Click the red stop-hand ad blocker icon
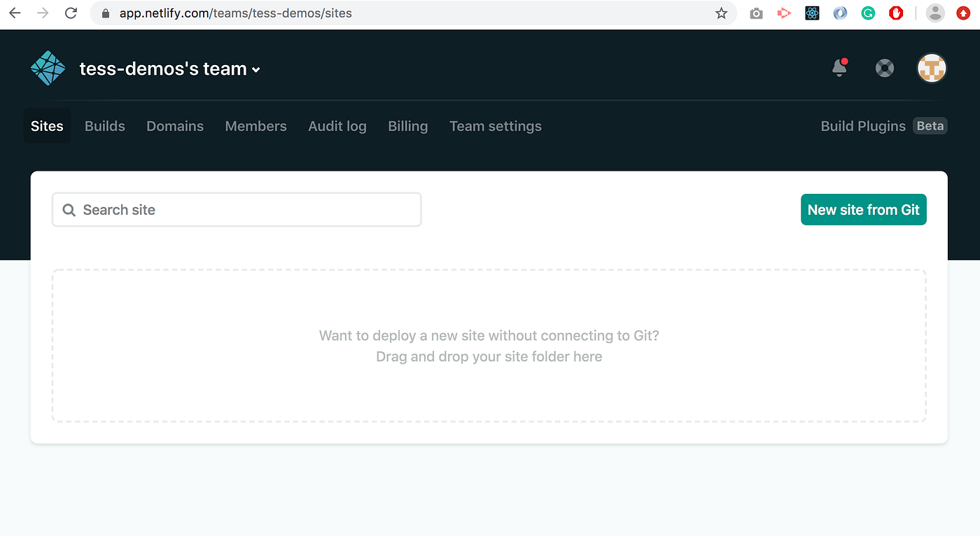Image resolution: width=980 pixels, height=536 pixels. click(x=896, y=13)
